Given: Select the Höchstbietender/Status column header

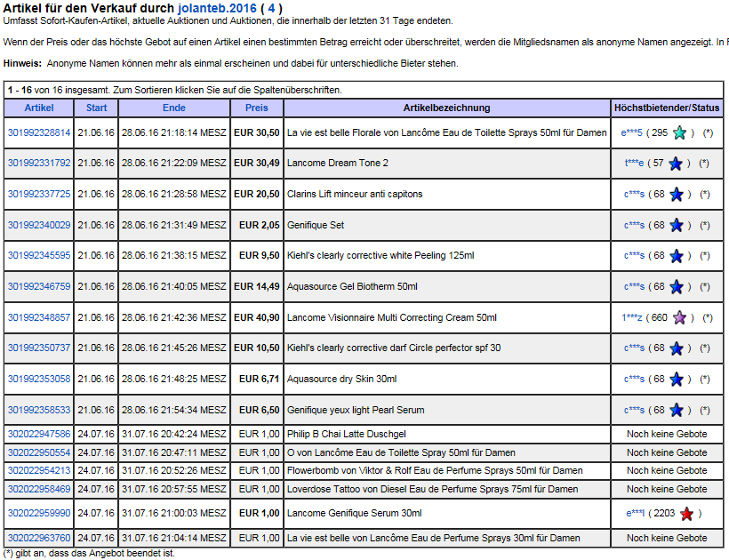Looking at the screenshot, I should point(667,108).
